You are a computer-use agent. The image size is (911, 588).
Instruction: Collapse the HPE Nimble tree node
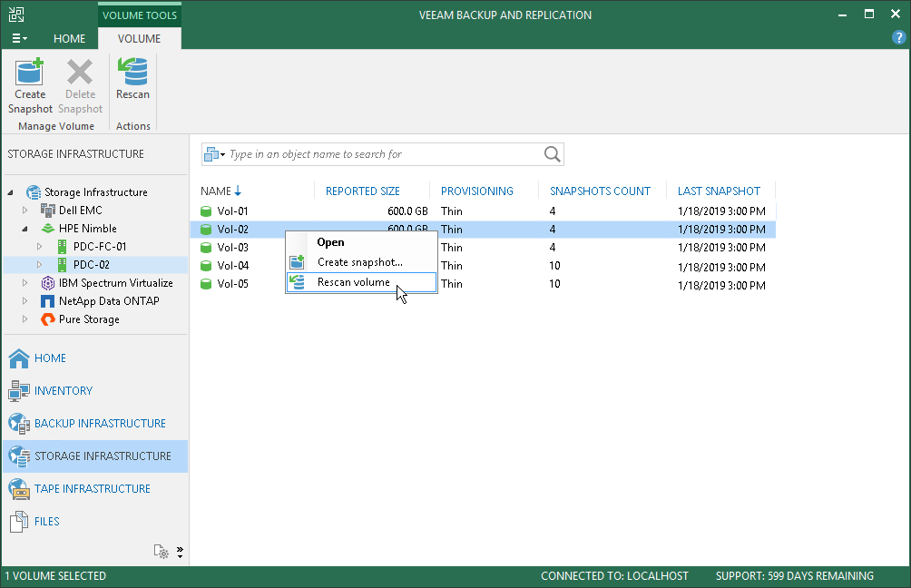point(24,229)
